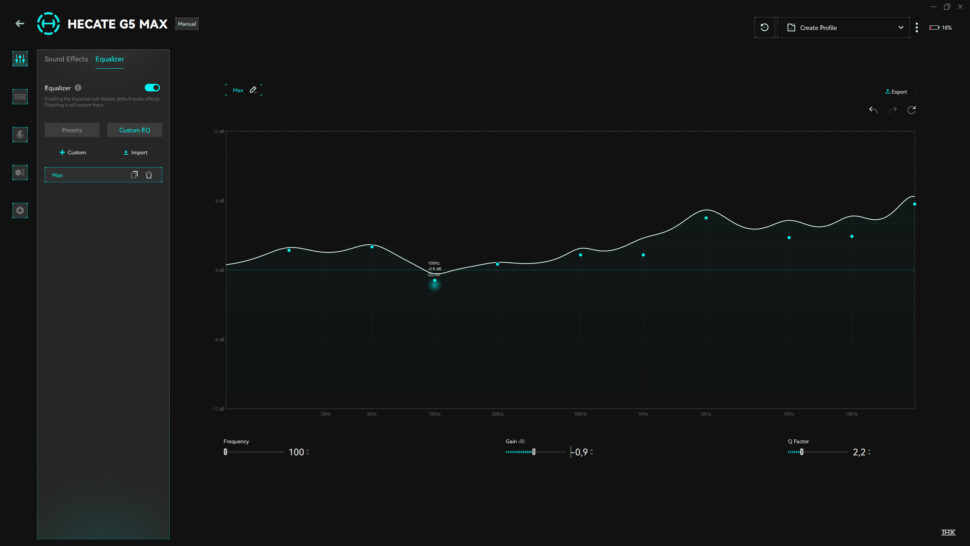Select the 200Hz EQ point

pyautogui.click(x=497, y=264)
